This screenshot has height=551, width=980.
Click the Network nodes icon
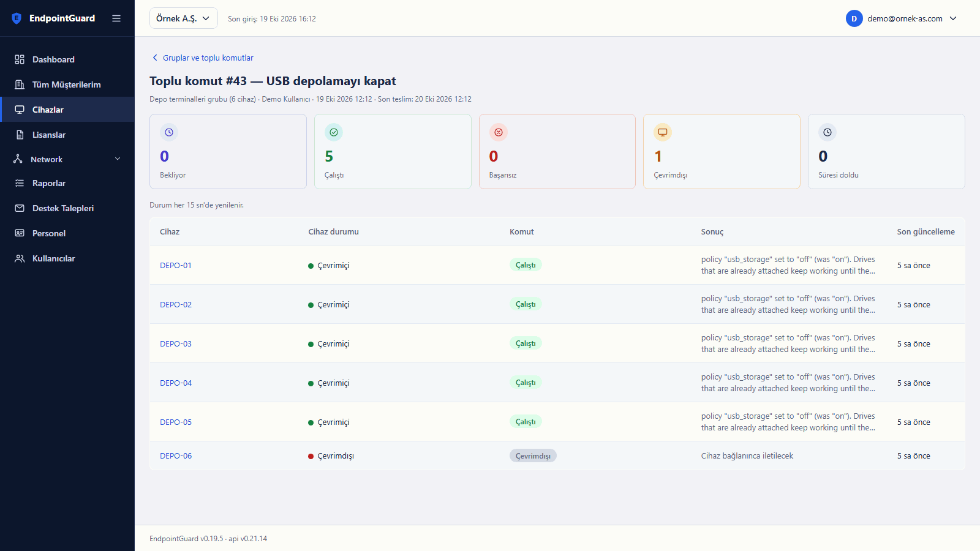pos(18,159)
